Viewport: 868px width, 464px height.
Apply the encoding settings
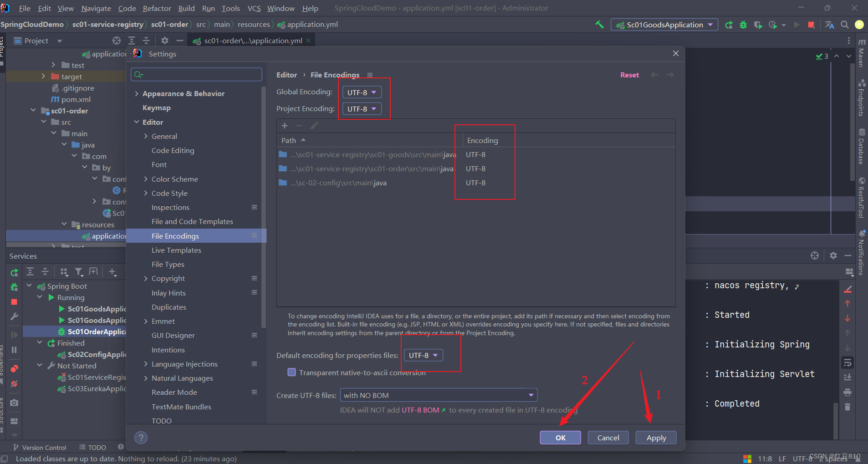click(x=655, y=437)
